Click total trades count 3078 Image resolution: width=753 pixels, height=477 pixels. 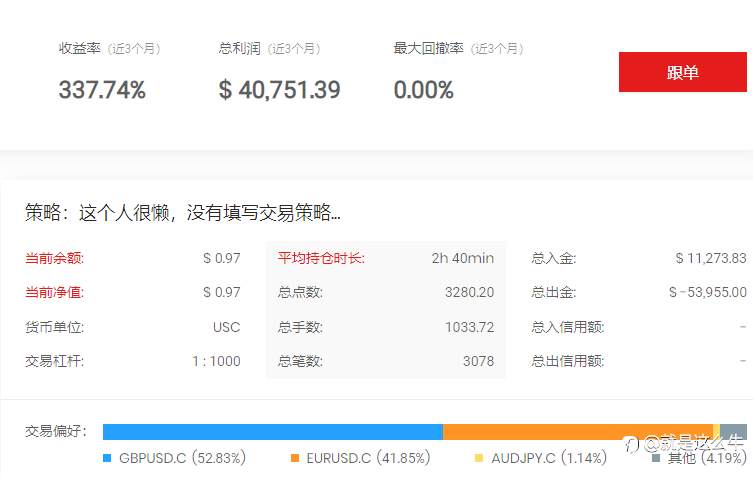pos(478,361)
